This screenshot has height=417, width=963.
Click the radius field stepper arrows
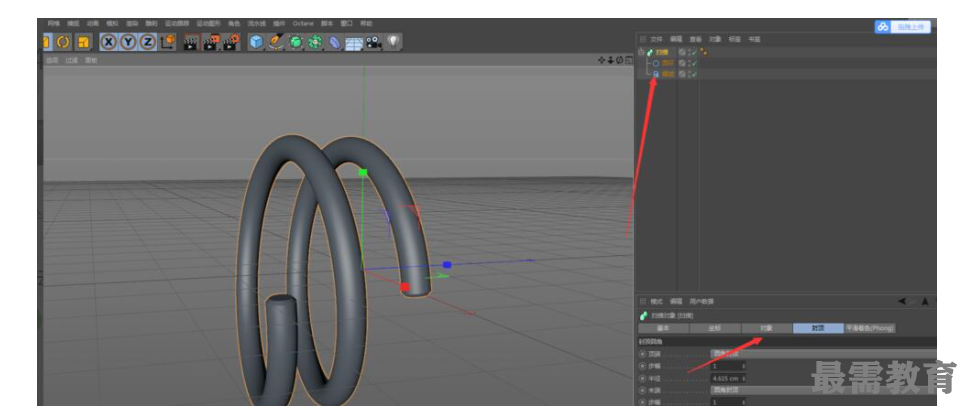coord(744,378)
